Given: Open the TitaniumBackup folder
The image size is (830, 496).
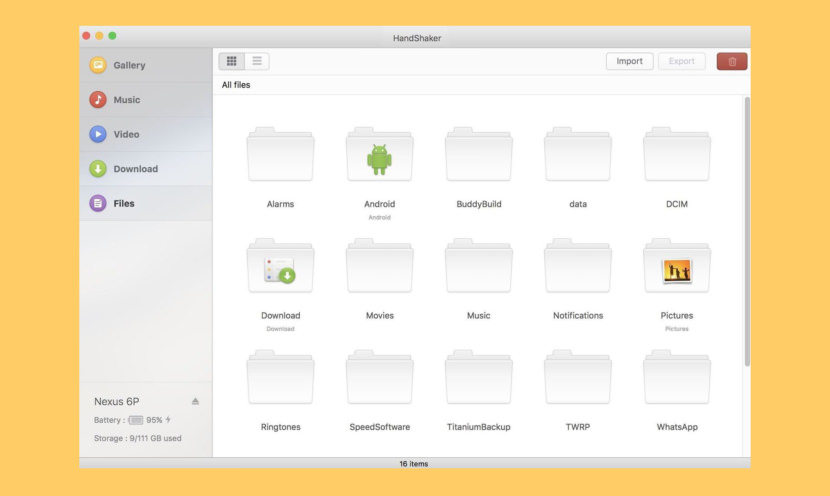Looking at the screenshot, I should [478, 380].
